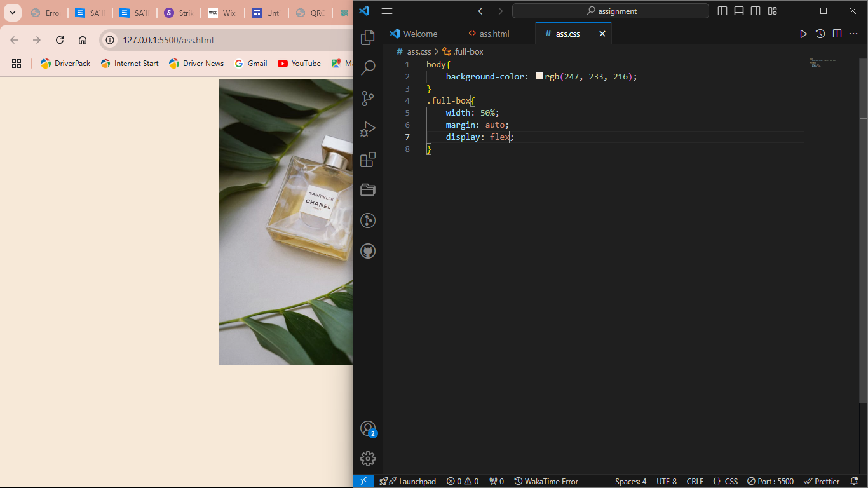This screenshot has width=868, height=488.
Task: Go to the Chrome home page
Action: [x=83, y=40]
